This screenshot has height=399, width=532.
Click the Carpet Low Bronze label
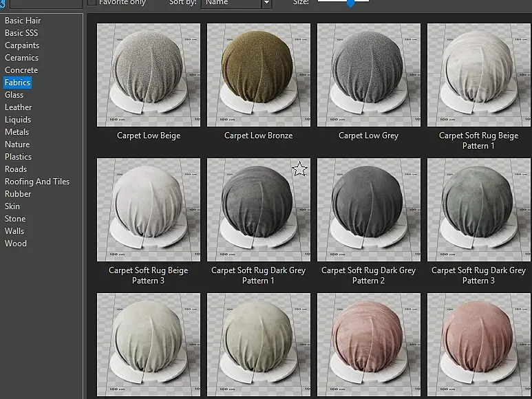[x=259, y=136]
